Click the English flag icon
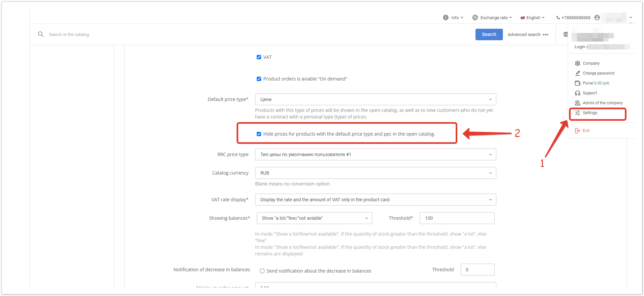Viewport: 644px width, 296px height. point(522,18)
